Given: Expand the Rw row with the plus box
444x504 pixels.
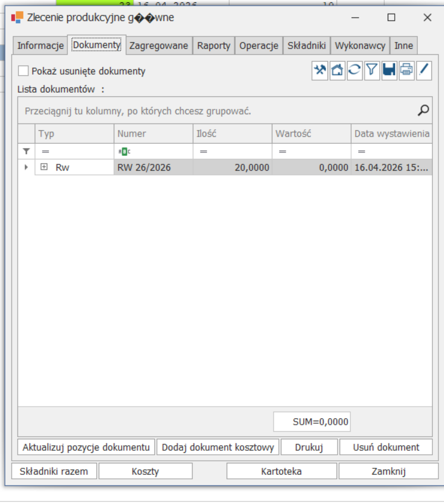Looking at the screenshot, I should [x=44, y=167].
